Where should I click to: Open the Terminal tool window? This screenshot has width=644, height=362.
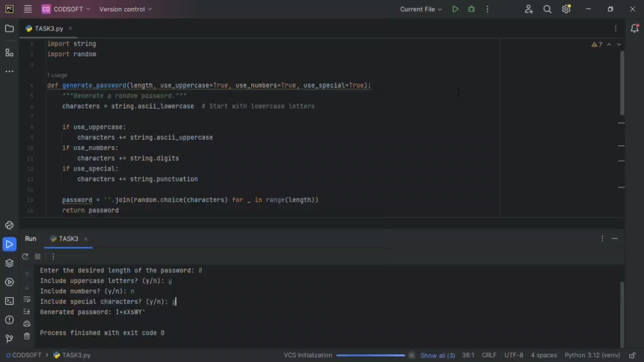9,301
